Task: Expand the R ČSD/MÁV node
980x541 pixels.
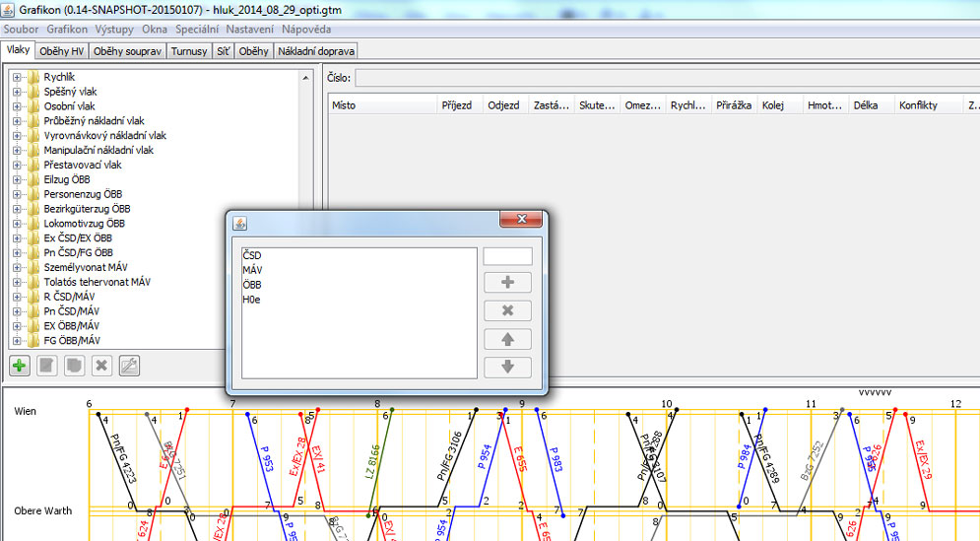Action: point(17,297)
